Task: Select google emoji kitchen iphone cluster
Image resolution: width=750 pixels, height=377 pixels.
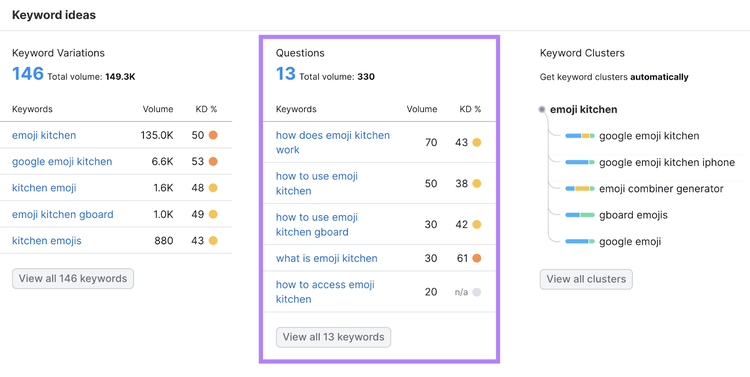Action: click(667, 162)
